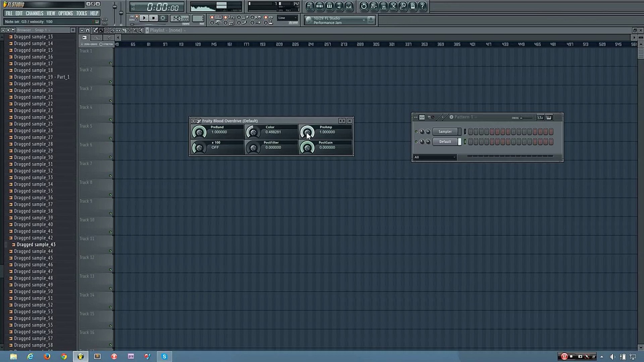Viewport: 644px width, 362px height.
Task: Start playback with the Play button
Action: (144, 18)
